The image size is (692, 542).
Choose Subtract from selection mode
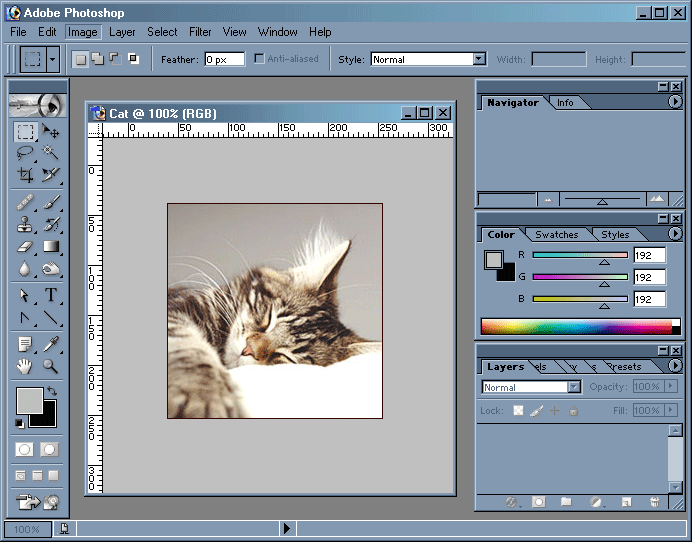tap(116, 59)
